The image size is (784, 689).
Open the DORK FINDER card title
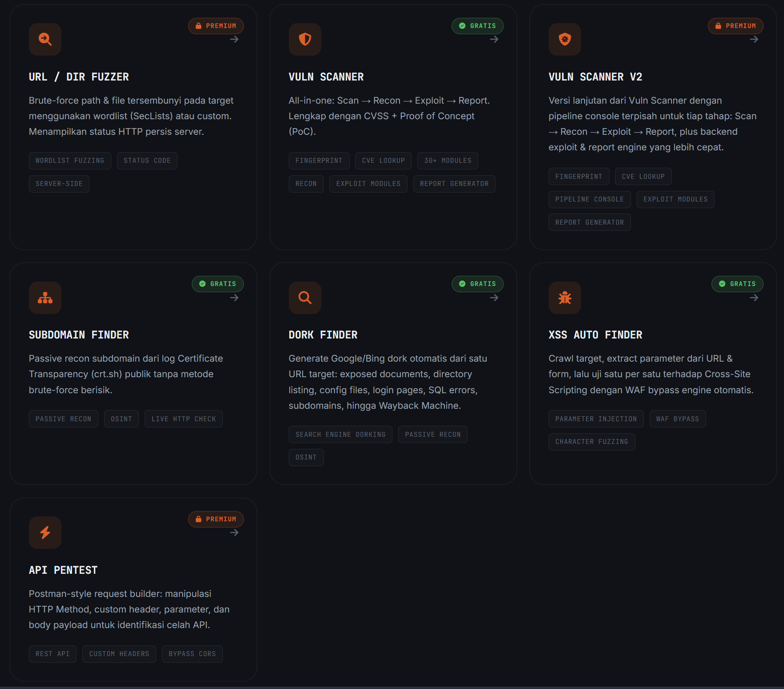pos(323,335)
